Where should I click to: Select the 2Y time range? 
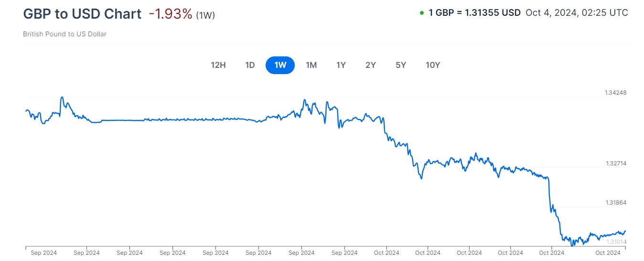(x=371, y=65)
